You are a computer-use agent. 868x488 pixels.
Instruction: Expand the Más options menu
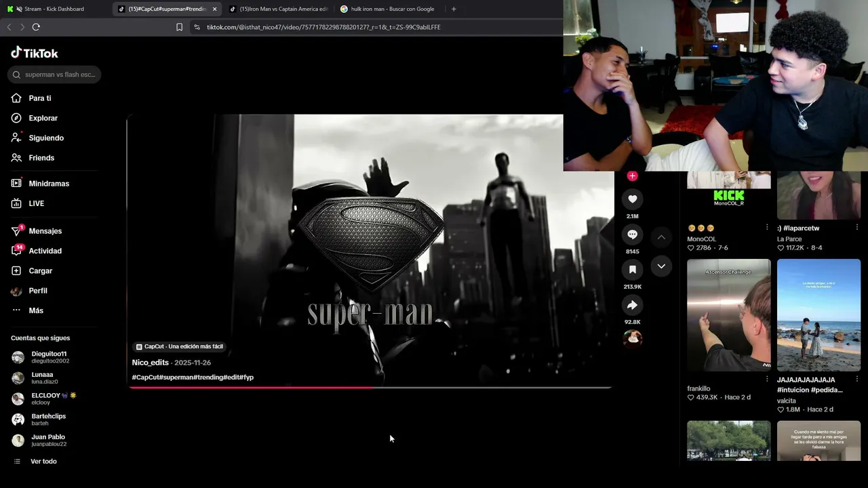tap(27, 310)
